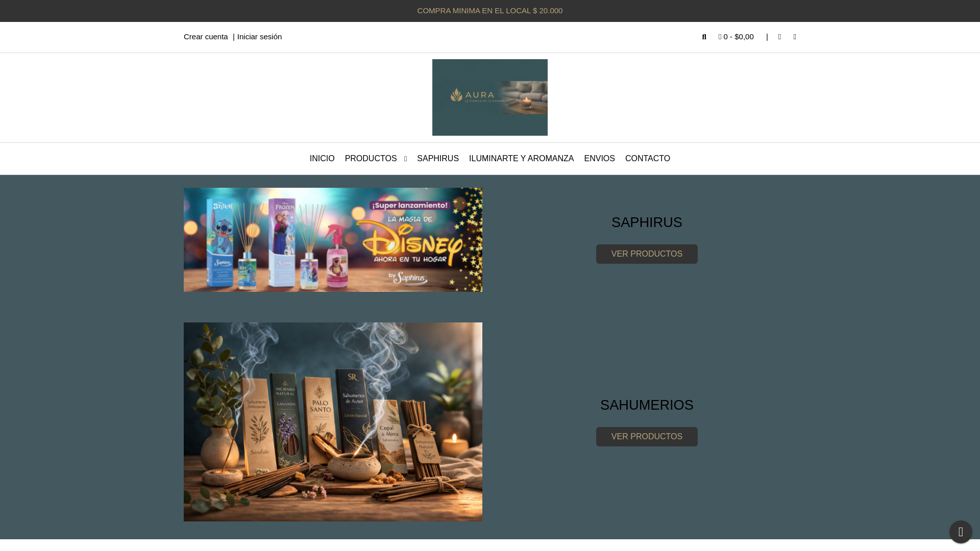Click VER PRODUCTOS under SAPHIRUS
This screenshot has width=980, height=551.
click(x=647, y=254)
